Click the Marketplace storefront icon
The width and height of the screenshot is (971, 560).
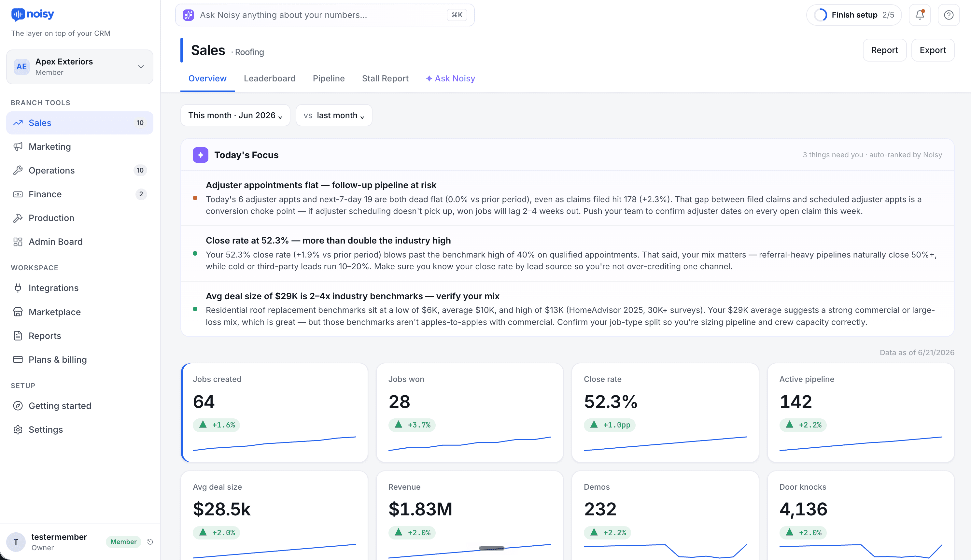[18, 312]
